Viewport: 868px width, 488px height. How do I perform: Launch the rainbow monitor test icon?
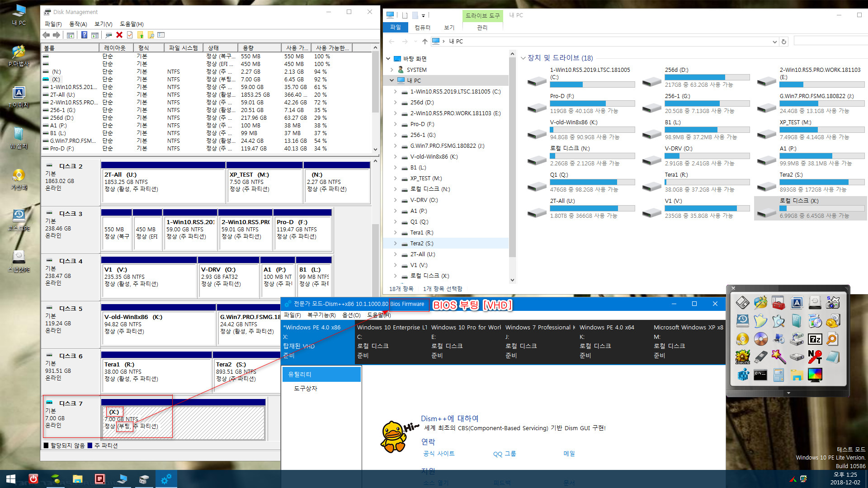tap(815, 375)
